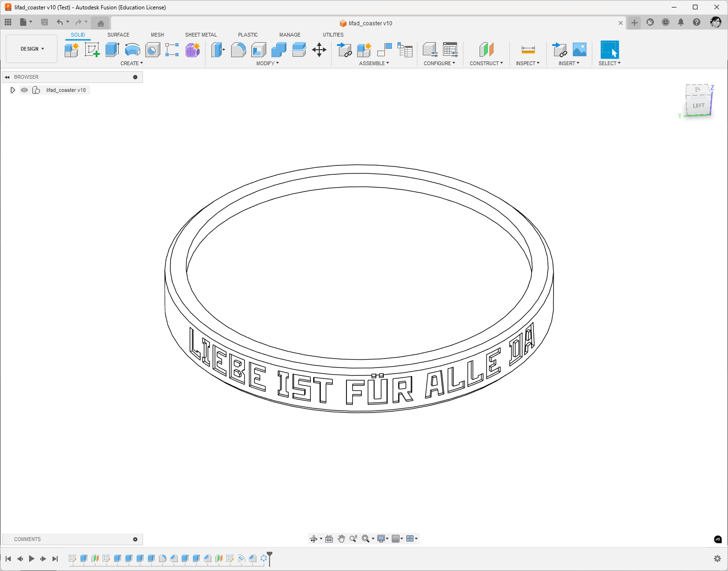Switch to the PLASTIC tab

(248, 35)
